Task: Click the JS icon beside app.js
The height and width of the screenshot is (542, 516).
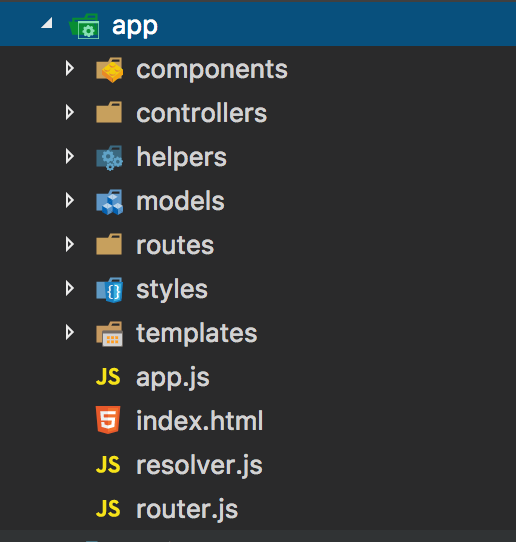Action: click(x=108, y=376)
